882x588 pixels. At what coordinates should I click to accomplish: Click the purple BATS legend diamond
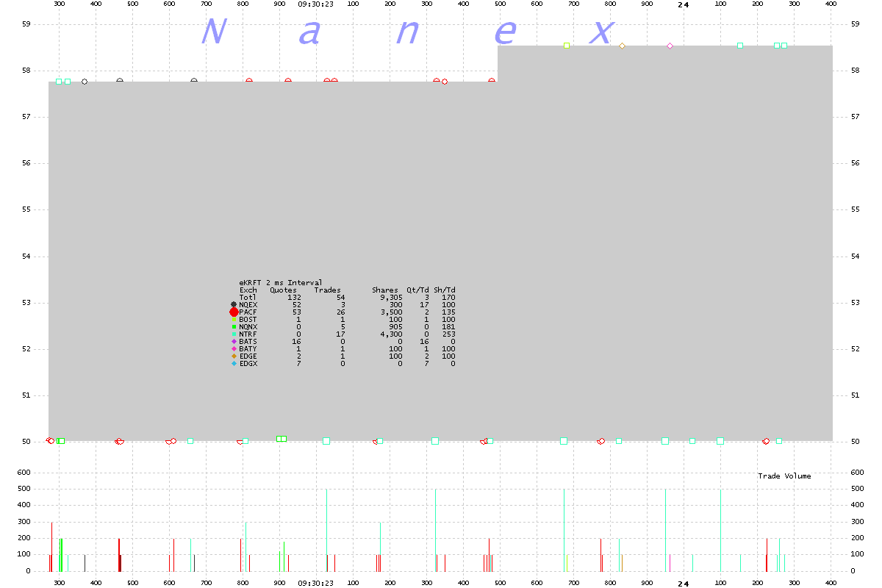[234, 341]
